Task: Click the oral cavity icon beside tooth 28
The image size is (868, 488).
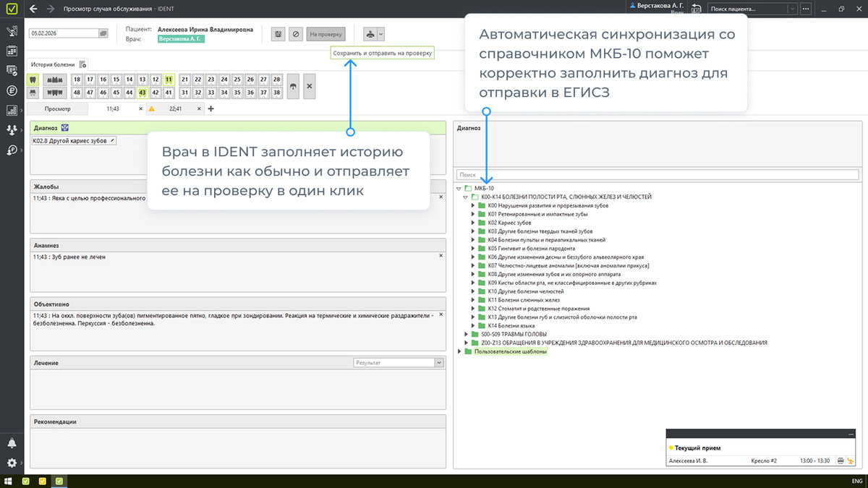Action: tap(293, 86)
